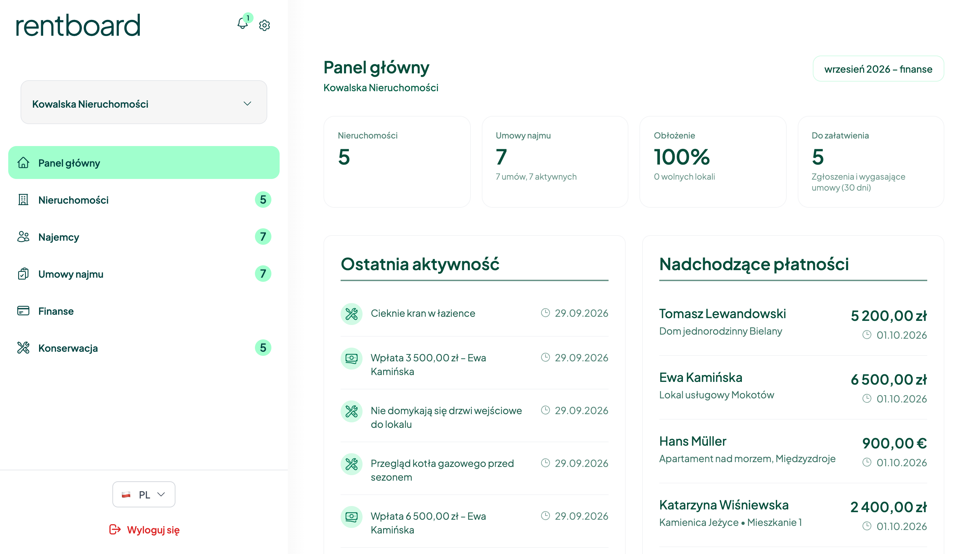The width and height of the screenshot is (980, 554).
Task: Click Wyloguj się to log out
Action: (145, 530)
